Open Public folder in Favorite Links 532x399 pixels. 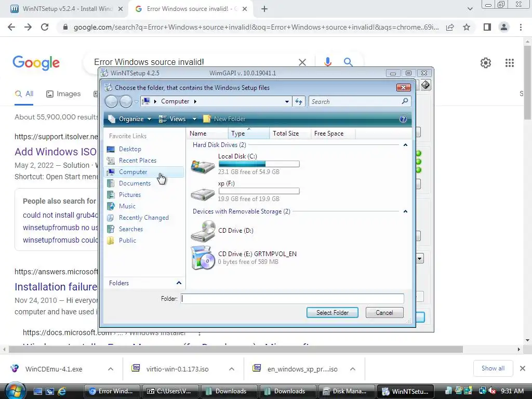(127, 241)
